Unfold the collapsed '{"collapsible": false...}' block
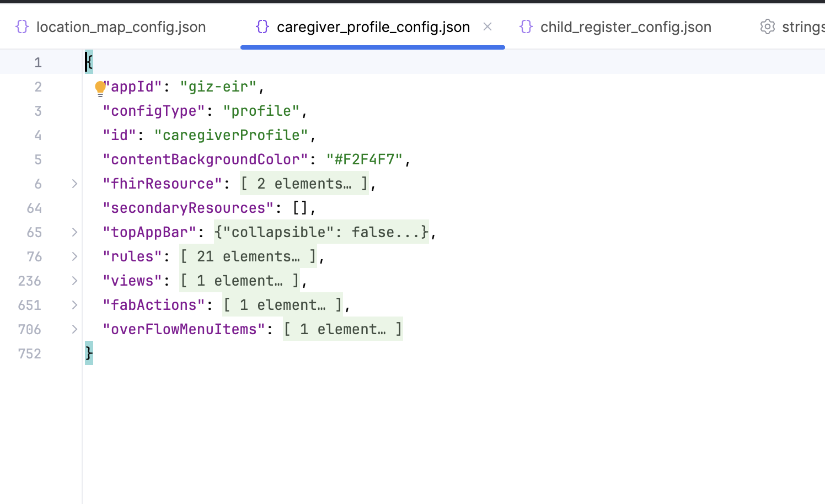The width and height of the screenshot is (825, 504). point(322,232)
